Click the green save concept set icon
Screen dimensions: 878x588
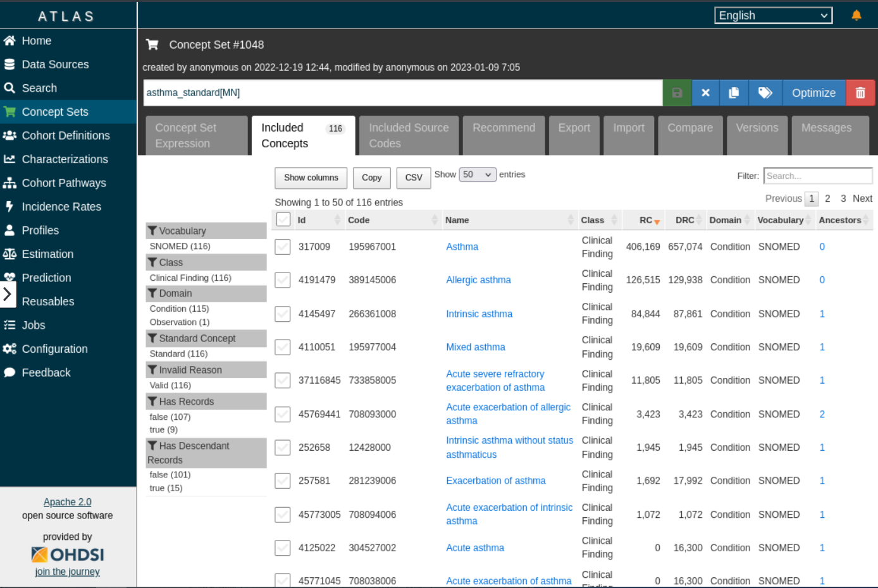click(677, 93)
